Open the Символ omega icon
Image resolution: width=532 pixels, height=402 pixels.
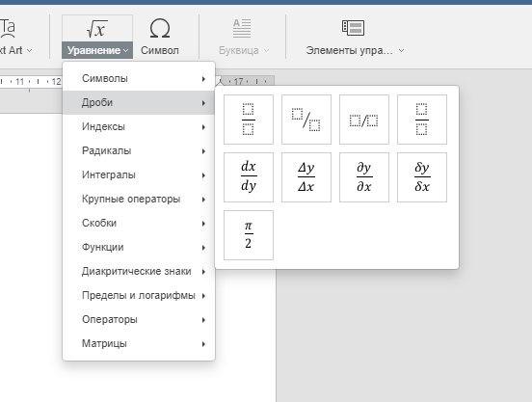click(x=160, y=28)
